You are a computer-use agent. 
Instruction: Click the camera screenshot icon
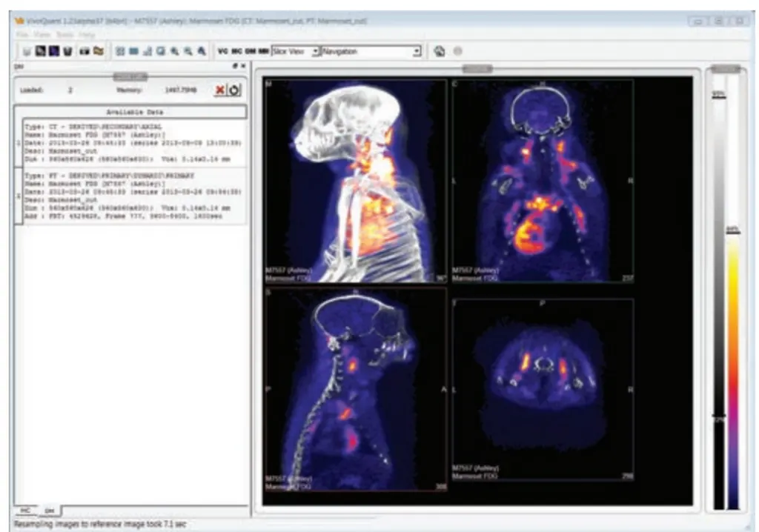[84, 51]
